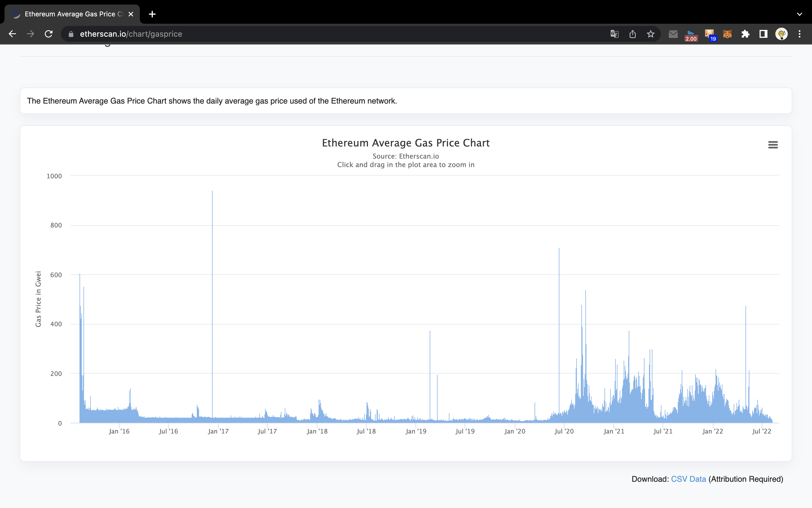
Task: Click the chart title Ethereum Average Gas Price Chart
Action: click(x=406, y=143)
